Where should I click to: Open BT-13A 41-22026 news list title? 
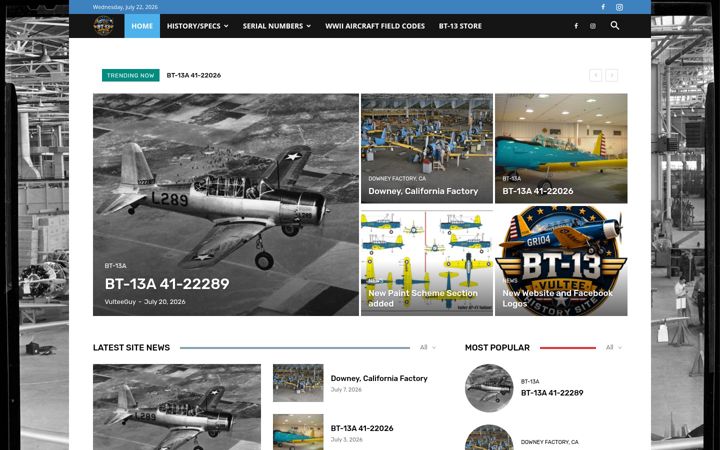coord(362,428)
